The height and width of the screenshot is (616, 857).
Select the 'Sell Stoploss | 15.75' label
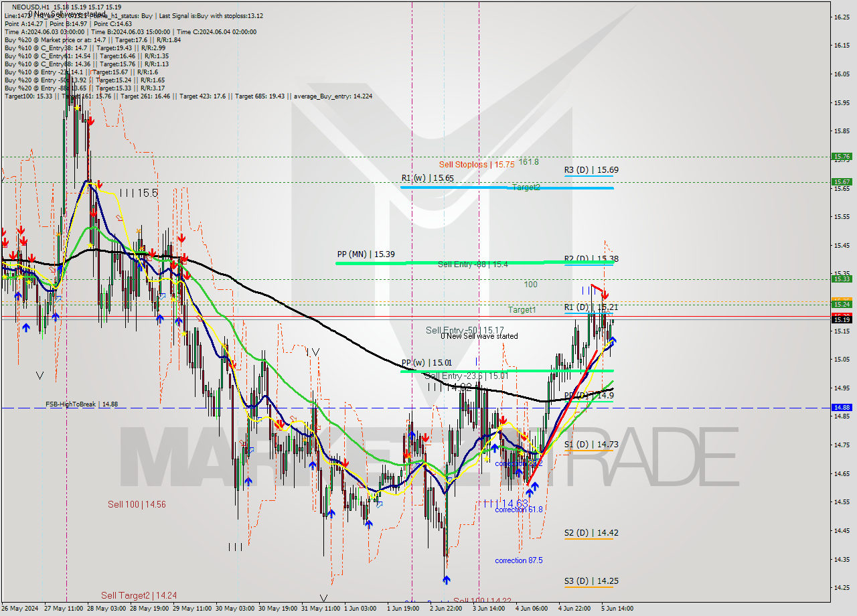click(477, 165)
